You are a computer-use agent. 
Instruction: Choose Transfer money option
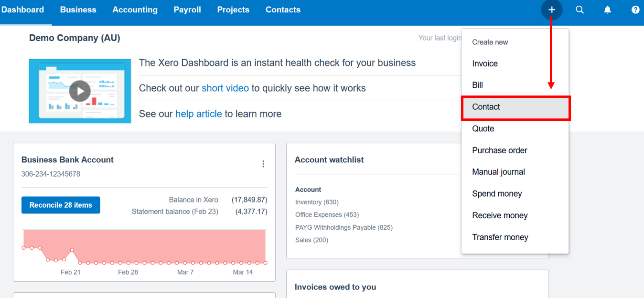pyautogui.click(x=515, y=237)
